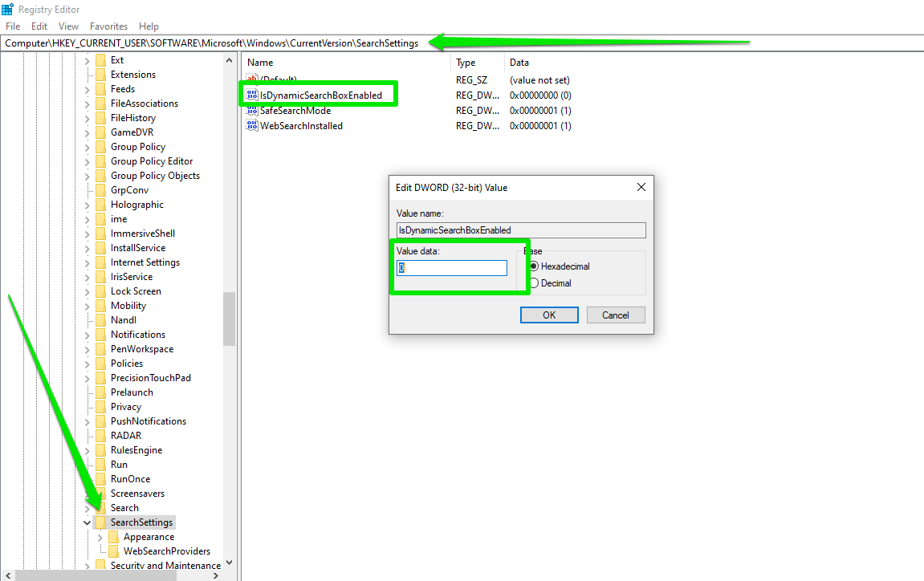The image size is (924, 581).
Task: Click the folder icon for Feeds key
Action: coord(101,89)
